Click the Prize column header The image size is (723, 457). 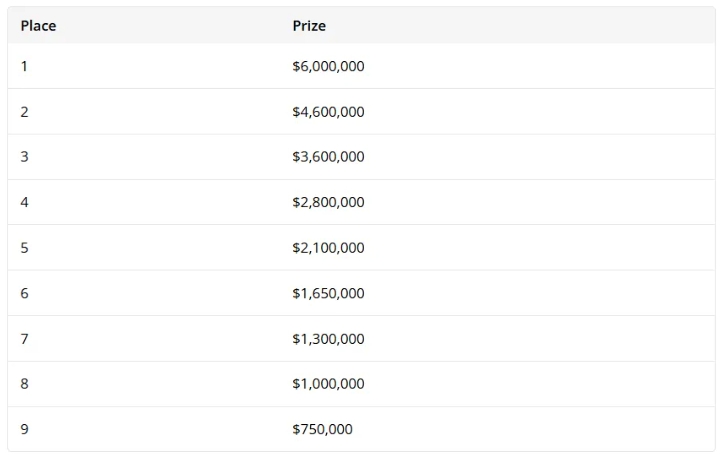(x=309, y=26)
